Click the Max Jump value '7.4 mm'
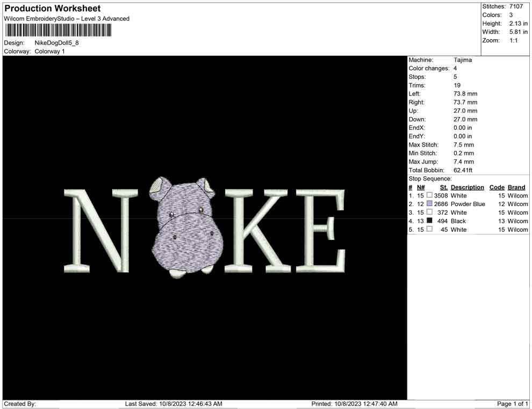This screenshot has width=532, height=409. pyautogui.click(x=463, y=162)
